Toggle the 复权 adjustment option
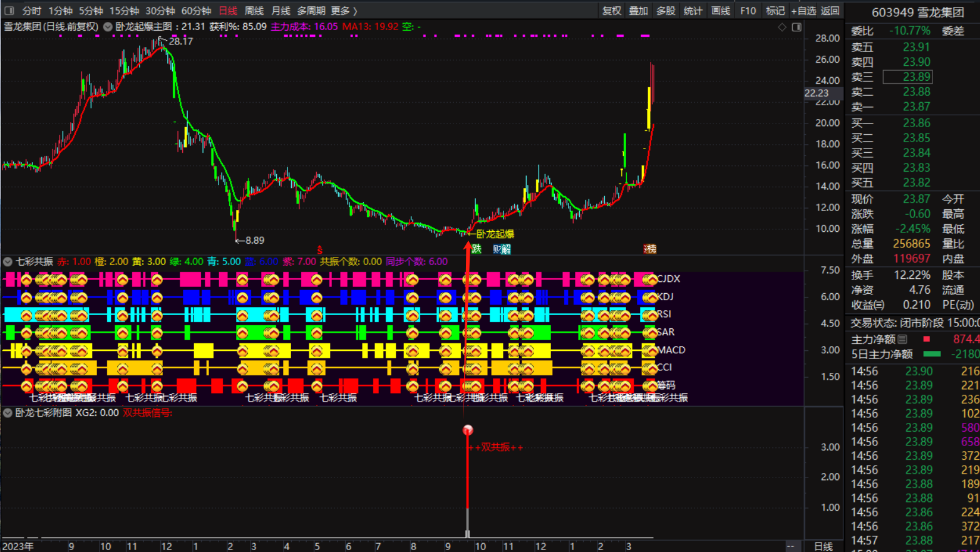Screen dimensions: 980x552 pyautogui.click(x=611, y=11)
